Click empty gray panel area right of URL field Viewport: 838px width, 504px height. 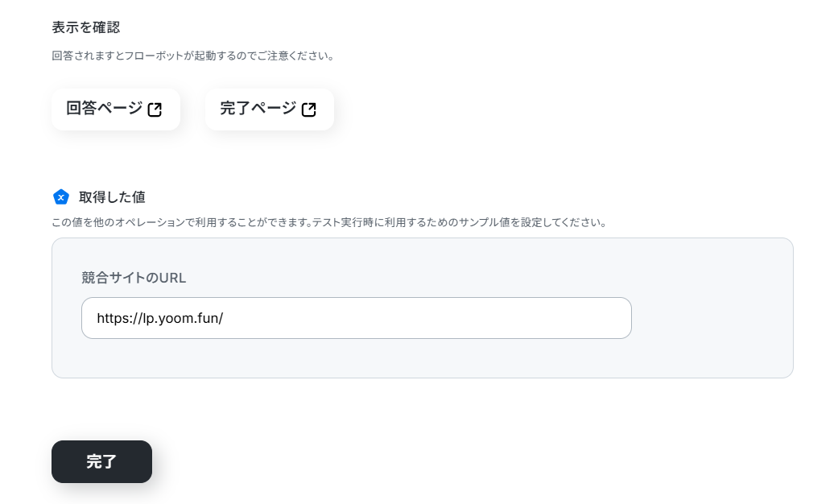pos(708,318)
